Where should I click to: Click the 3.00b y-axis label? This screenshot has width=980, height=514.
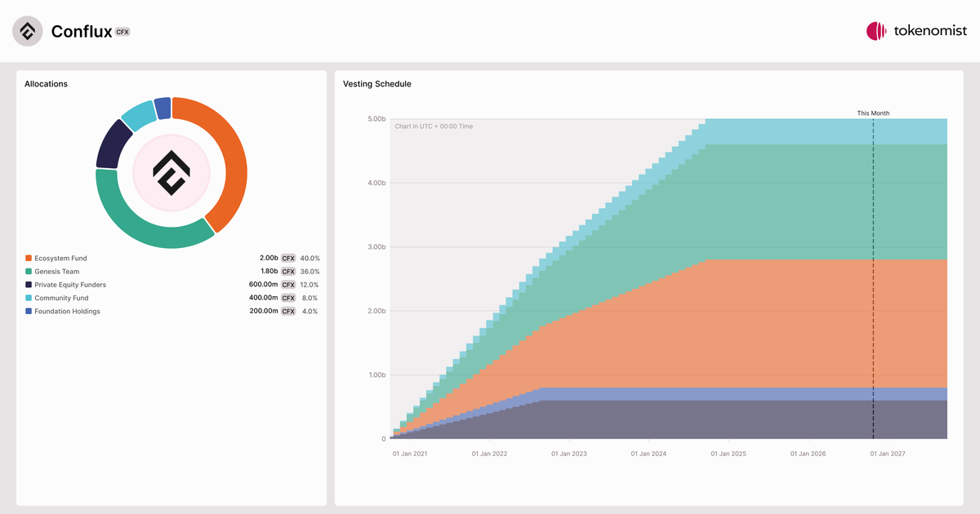(376, 247)
